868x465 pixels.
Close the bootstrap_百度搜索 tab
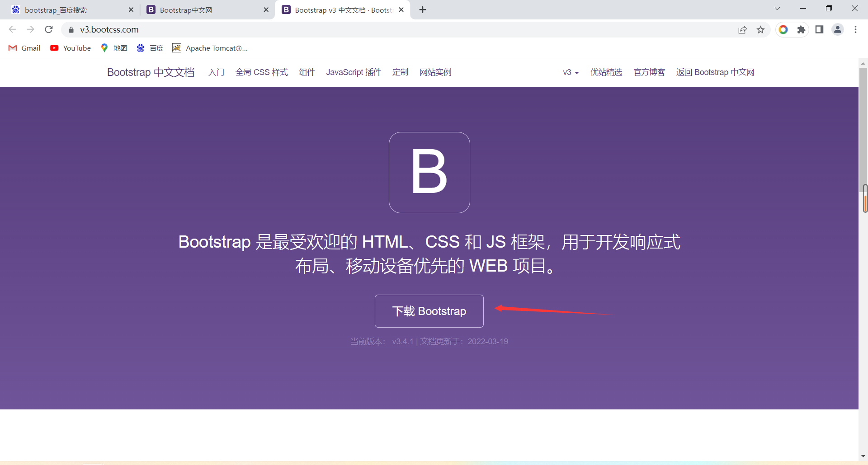click(131, 10)
